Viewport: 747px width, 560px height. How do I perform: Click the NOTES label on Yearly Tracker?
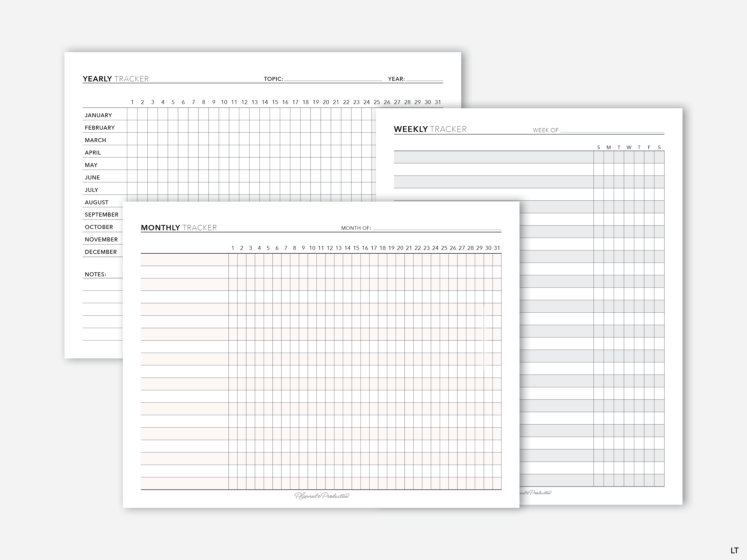coord(95,274)
